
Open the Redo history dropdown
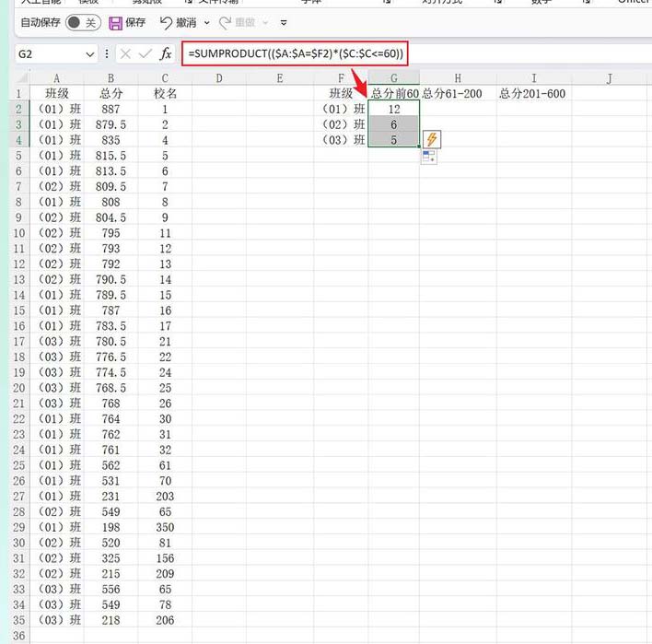point(266,23)
